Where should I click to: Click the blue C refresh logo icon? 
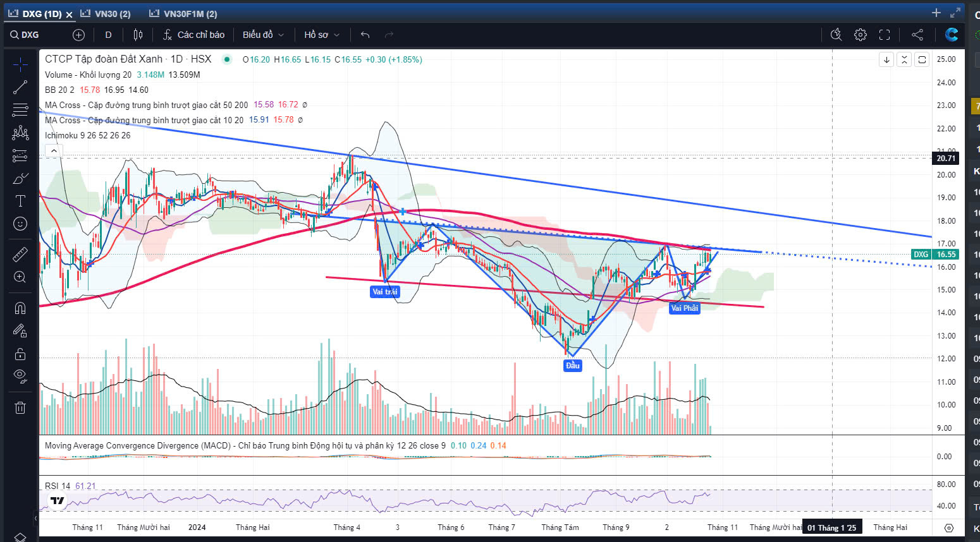(952, 35)
